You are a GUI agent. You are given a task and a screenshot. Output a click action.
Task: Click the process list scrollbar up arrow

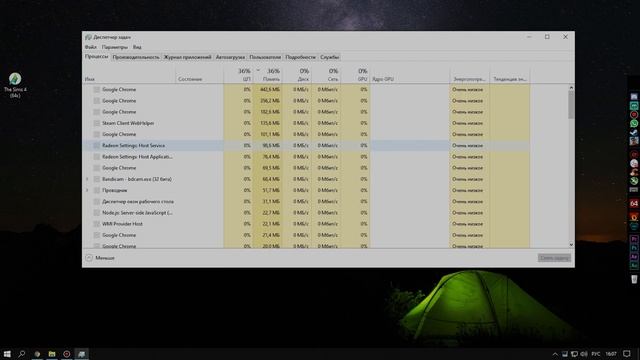coord(571,87)
